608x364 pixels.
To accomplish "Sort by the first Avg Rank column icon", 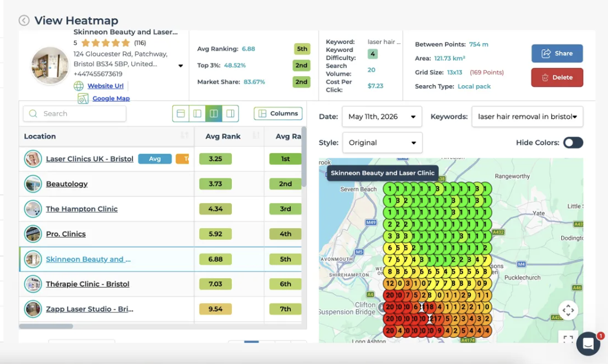I will click(x=256, y=135).
